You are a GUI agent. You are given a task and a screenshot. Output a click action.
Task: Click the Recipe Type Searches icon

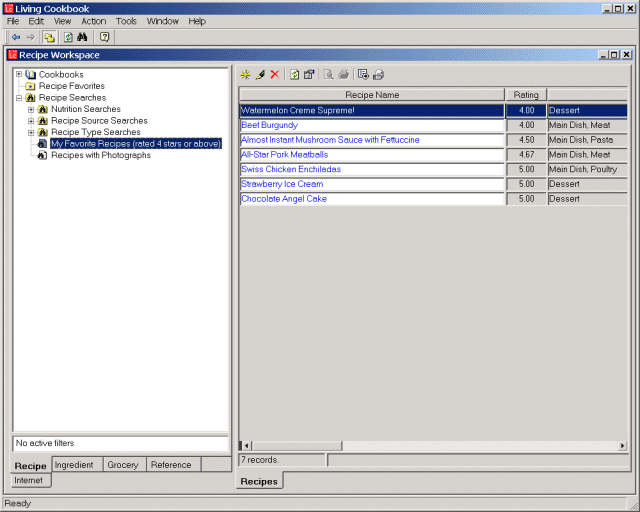tap(42, 132)
